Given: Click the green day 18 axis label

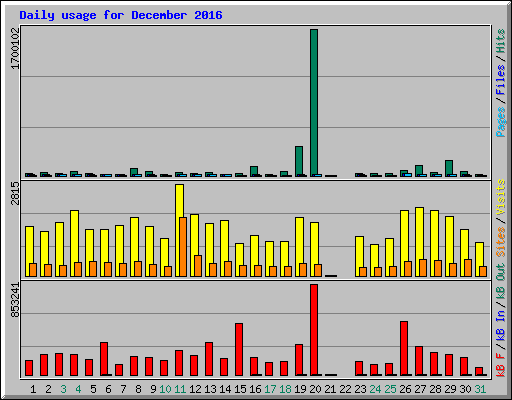Looking at the screenshot, I should pos(285,389).
